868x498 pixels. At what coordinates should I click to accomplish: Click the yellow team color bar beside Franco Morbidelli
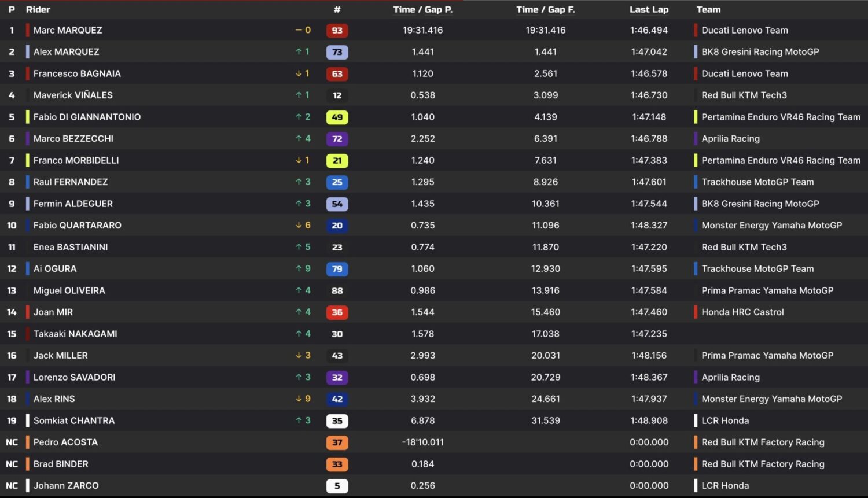tap(28, 160)
